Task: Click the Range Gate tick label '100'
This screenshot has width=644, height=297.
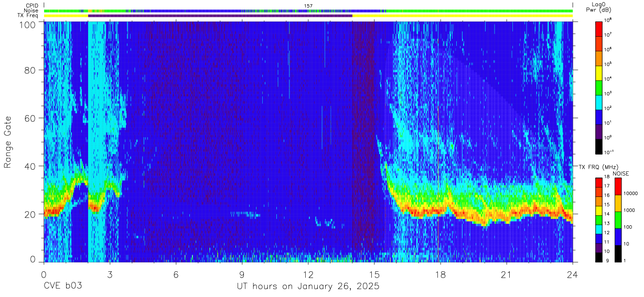Action: [28, 24]
